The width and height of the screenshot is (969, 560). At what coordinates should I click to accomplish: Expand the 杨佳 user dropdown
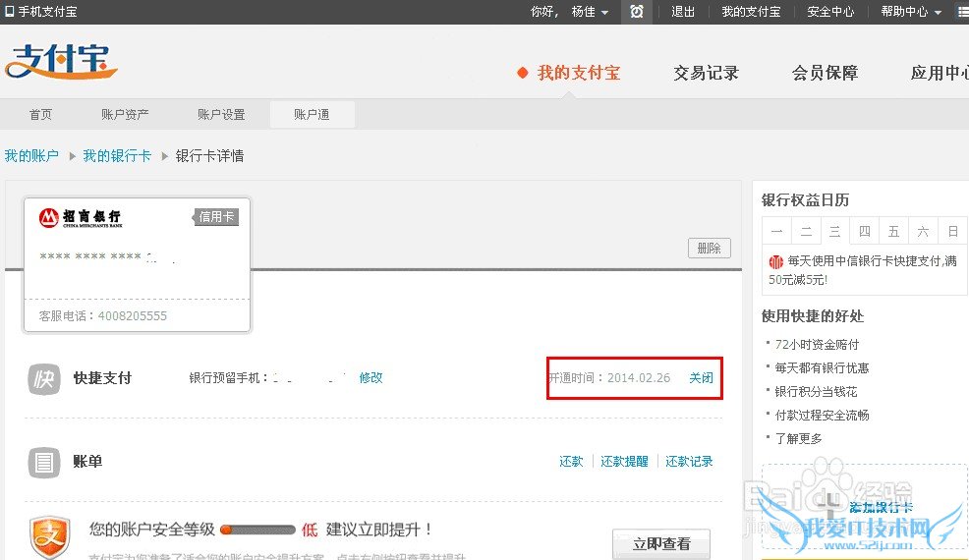pos(591,12)
